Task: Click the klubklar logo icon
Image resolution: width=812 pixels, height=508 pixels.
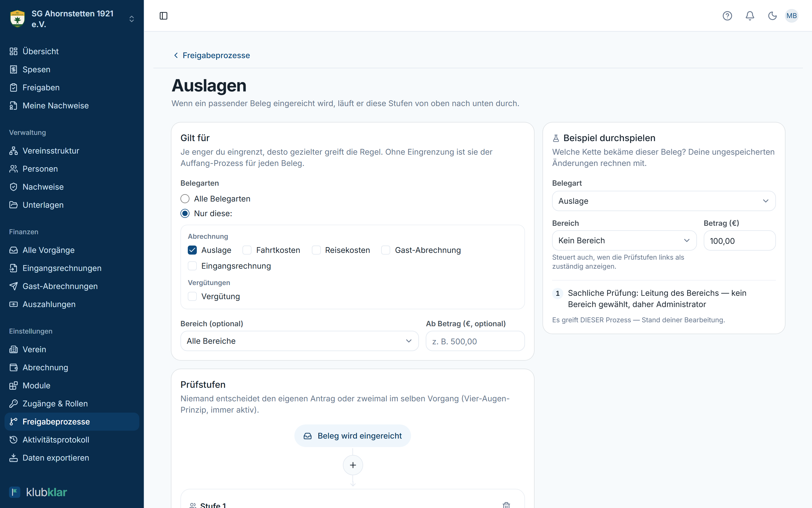Action: pos(15,492)
